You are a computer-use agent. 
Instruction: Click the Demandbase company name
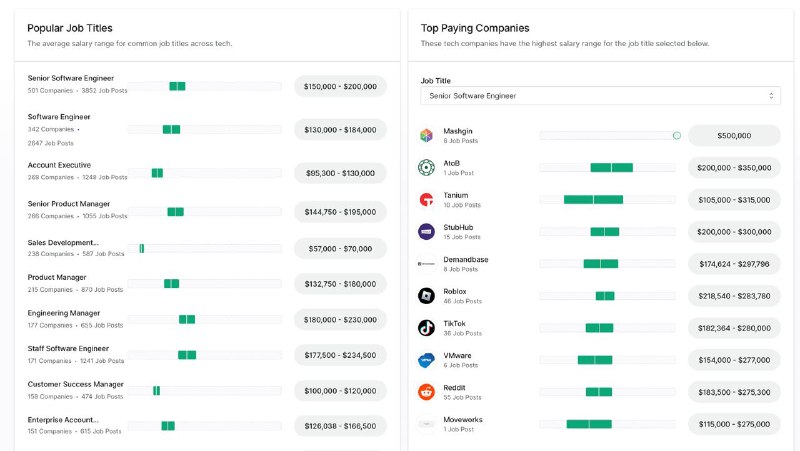466,259
